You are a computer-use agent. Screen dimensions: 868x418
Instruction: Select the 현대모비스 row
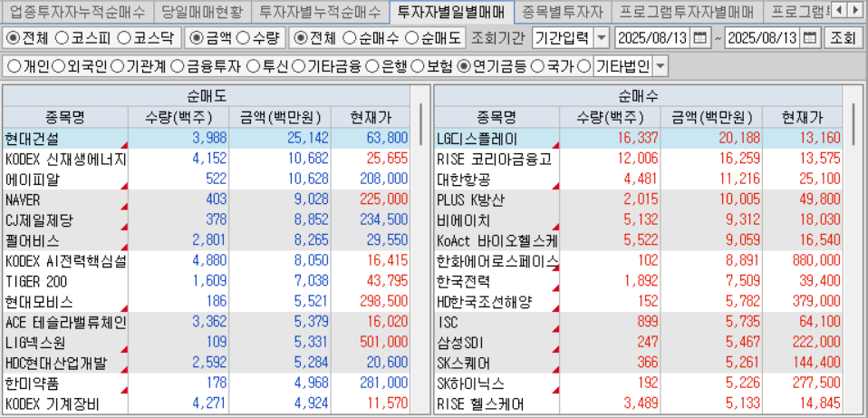click(207, 302)
